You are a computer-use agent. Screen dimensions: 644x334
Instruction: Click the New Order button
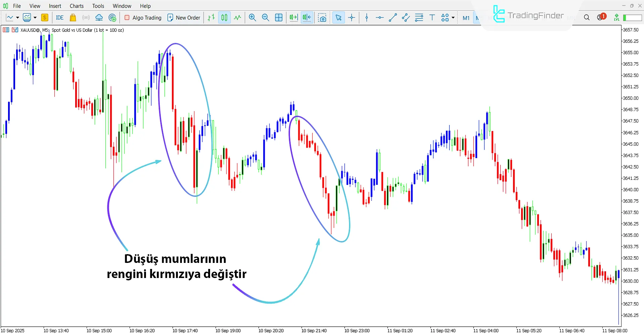pyautogui.click(x=184, y=18)
